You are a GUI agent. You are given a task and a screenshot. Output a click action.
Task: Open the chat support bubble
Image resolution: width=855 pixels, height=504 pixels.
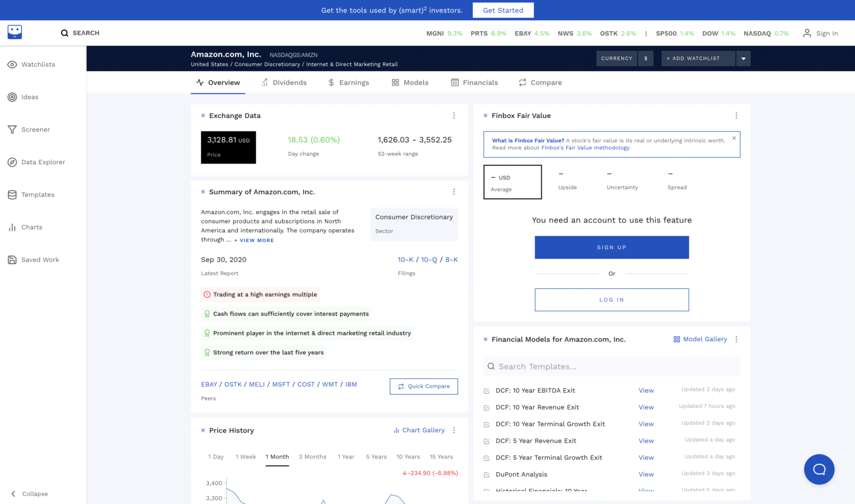pyautogui.click(x=819, y=470)
